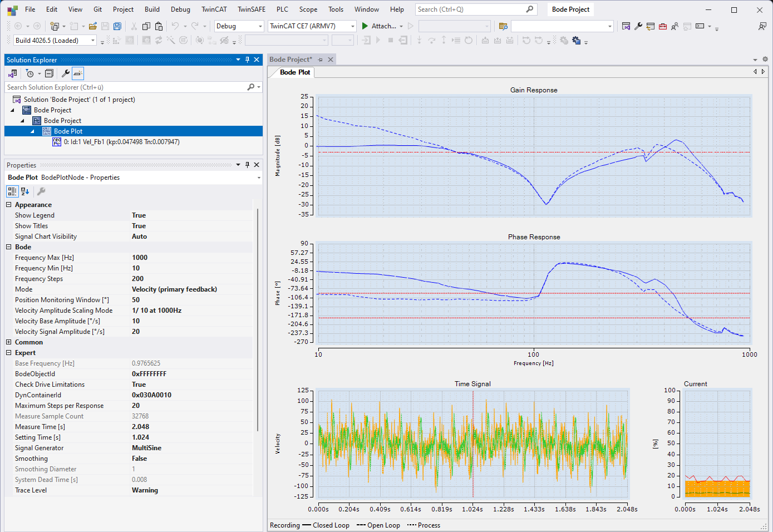Image resolution: width=773 pixels, height=532 pixels.
Task: Open document window settings gear
Action: pos(765,59)
